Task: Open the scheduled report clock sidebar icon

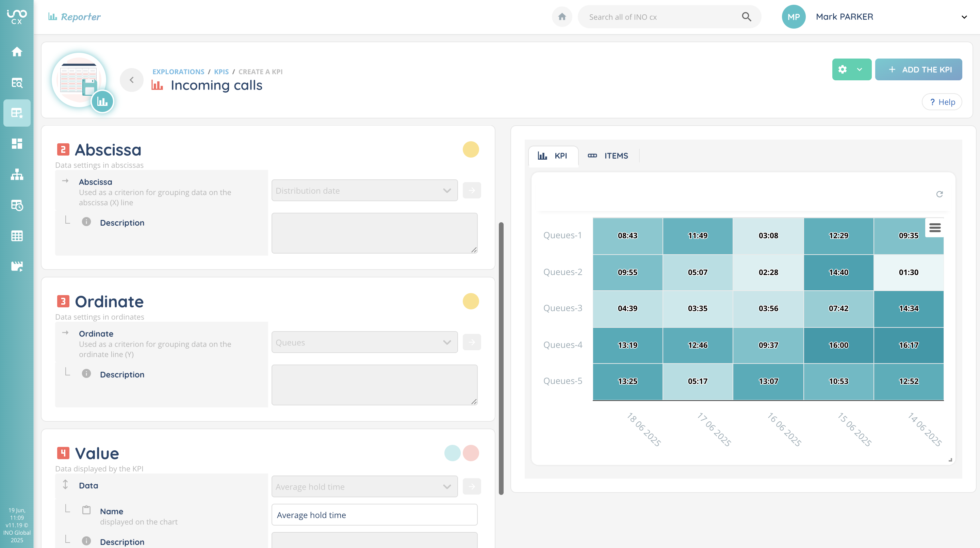Action: pos(17,205)
